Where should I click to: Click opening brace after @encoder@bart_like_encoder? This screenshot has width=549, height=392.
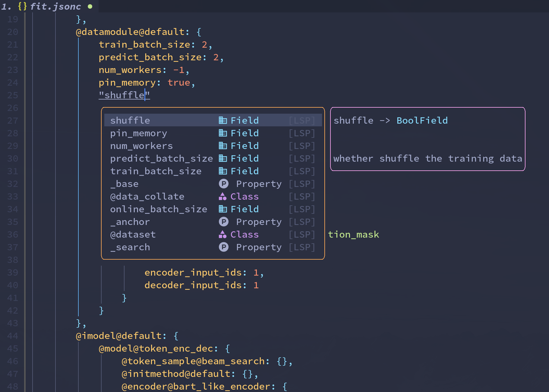pyautogui.click(x=285, y=386)
